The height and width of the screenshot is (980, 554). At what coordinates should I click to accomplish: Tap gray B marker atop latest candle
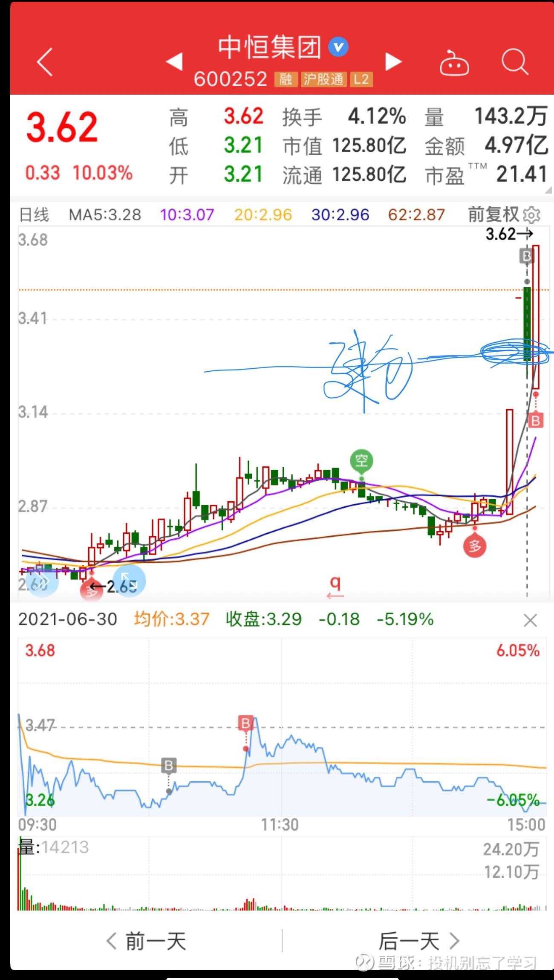527,256
